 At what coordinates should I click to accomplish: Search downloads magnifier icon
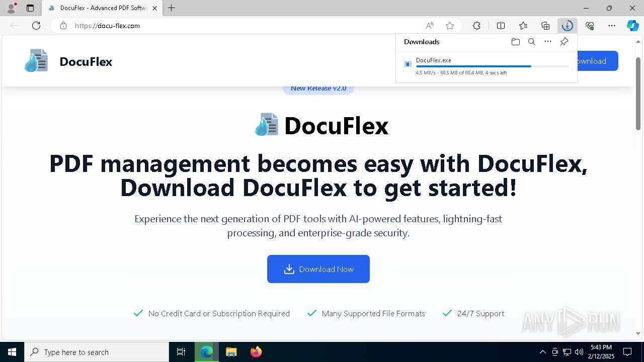[x=531, y=42]
